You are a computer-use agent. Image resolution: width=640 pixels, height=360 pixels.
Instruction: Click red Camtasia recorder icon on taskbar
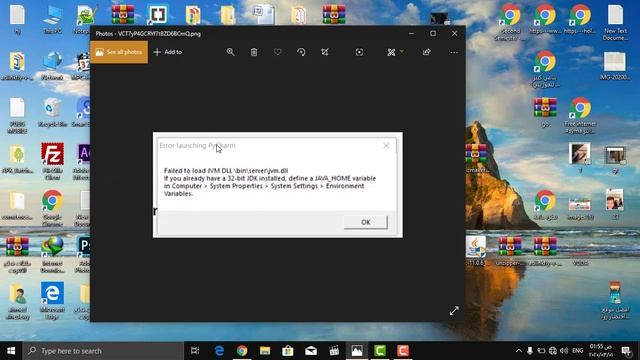[403, 351]
